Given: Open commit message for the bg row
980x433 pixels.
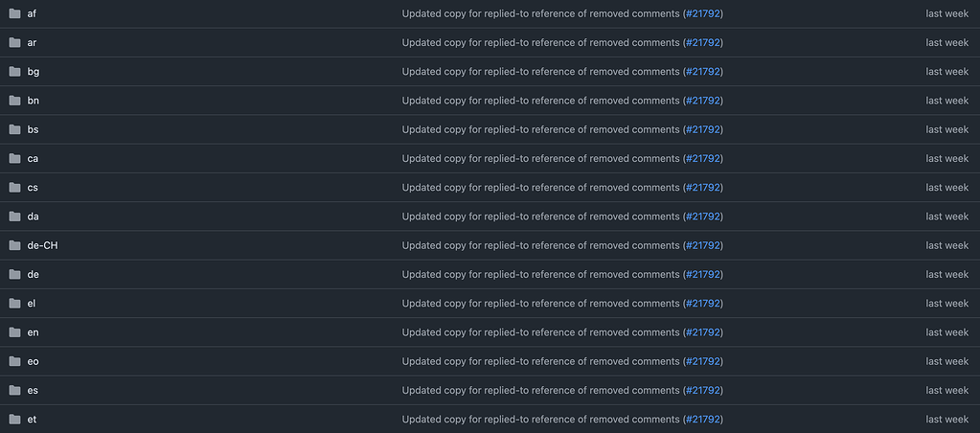Looking at the screenshot, I should 540,72.
